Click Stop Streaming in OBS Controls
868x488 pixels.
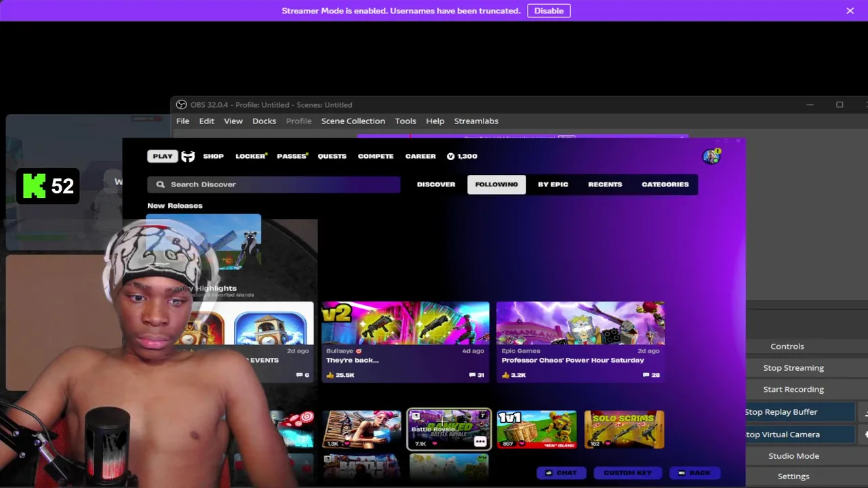[x=793, y=368]
